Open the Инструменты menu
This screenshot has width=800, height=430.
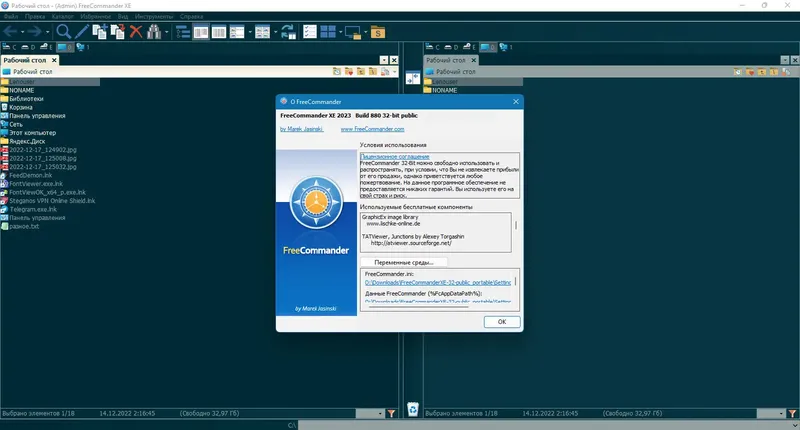[154, 16]
